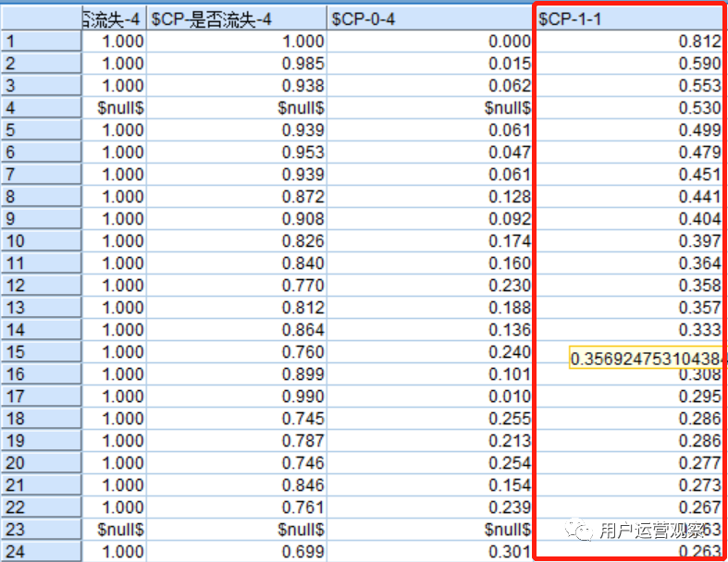This screenshot has height=562, width=728.
Task: Click the 0.240 cell under $CP-0-4
Action: [430, 352]
